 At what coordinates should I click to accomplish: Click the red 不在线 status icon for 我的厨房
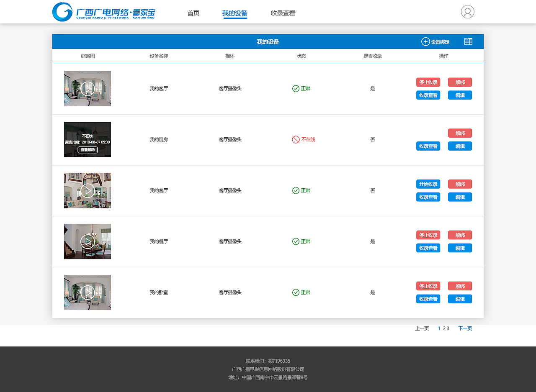pyautogui.click(x=296, y=139)
